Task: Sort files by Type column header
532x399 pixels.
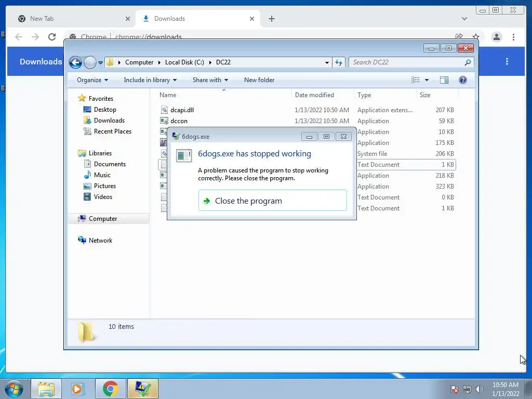Action: 385,95
